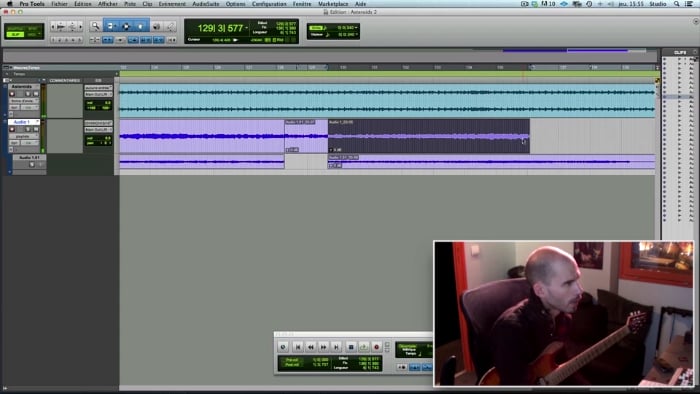Click the Online button in the transport window

coord(283,347)
